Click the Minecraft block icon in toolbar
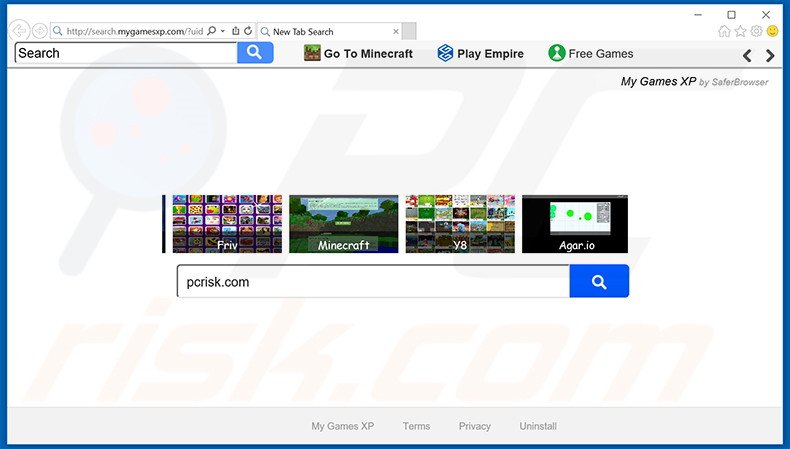 coord(312,53)
